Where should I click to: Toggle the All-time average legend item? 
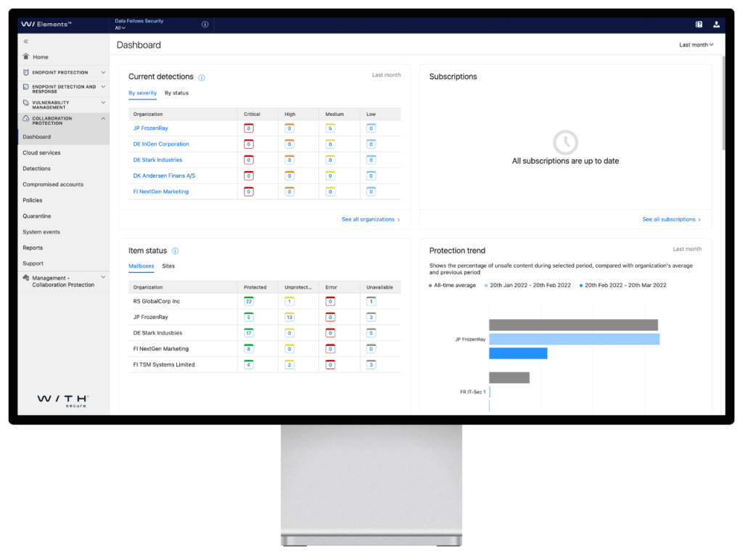tap(455, 285)
